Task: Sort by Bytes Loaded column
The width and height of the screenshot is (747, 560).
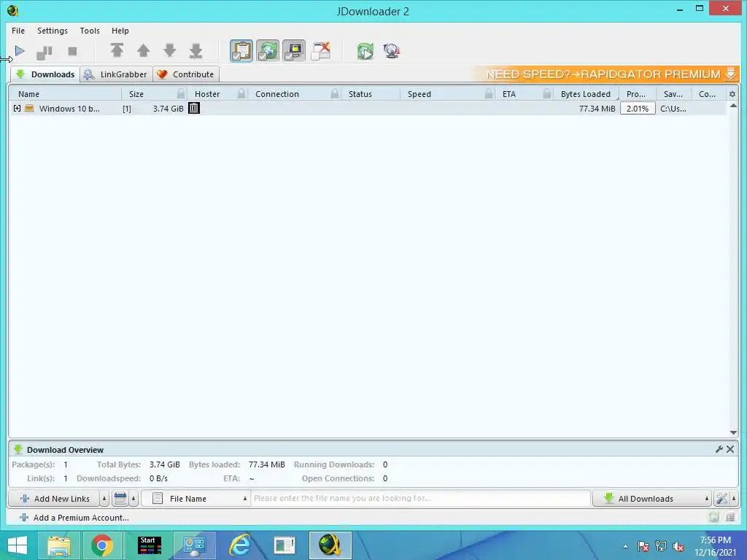Action: (x=586, y=94)
